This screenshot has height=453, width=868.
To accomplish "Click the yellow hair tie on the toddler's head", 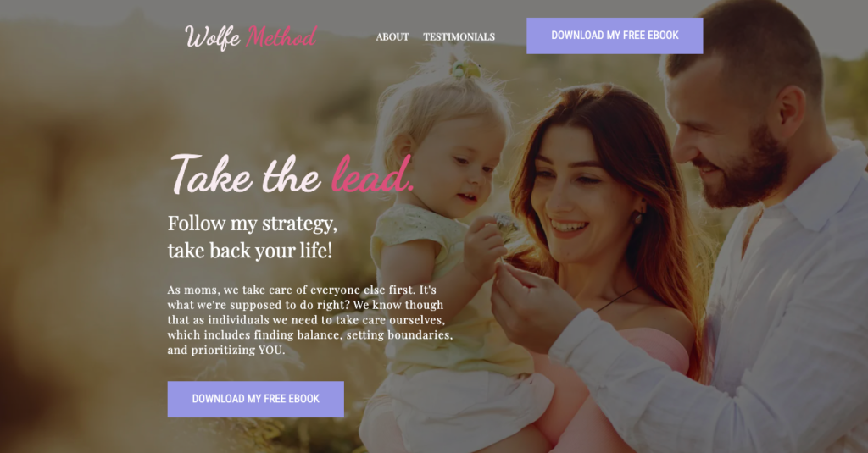I will [467, 69].
